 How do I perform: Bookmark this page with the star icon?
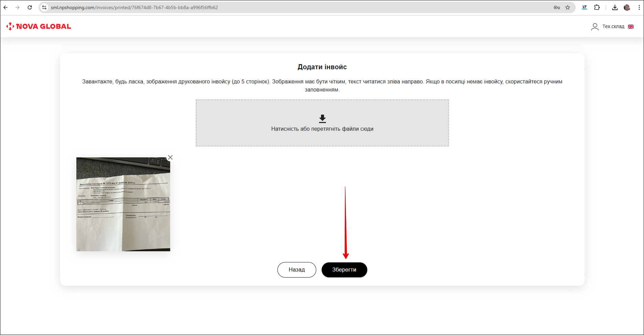(x=568, y=7)
